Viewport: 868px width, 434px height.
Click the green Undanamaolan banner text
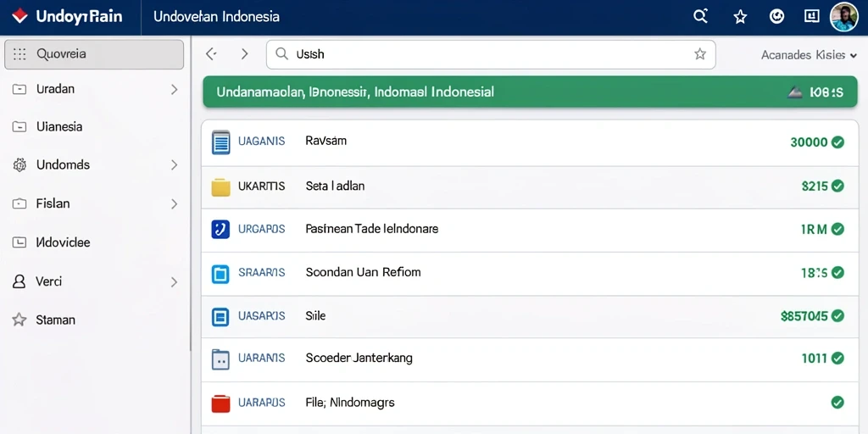coord(355,92)
